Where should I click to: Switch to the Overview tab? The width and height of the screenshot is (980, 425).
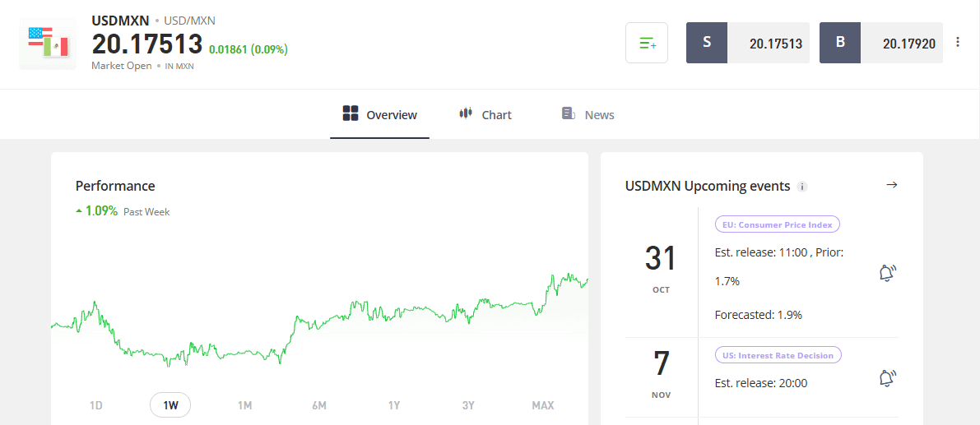[379, 115]
